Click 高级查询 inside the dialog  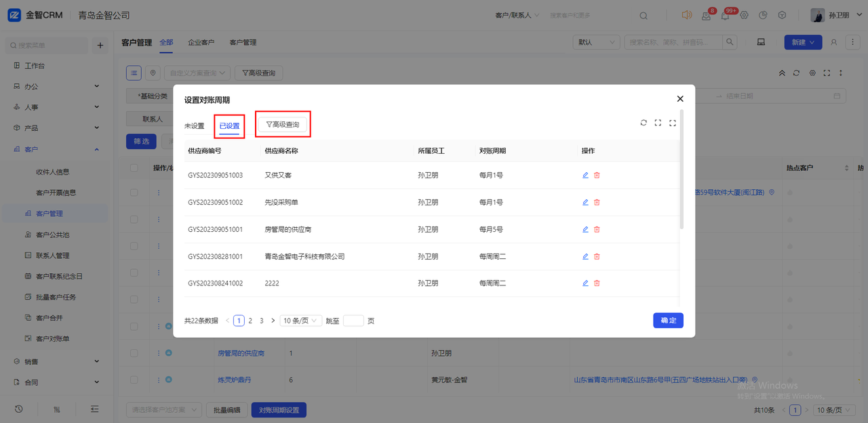coord(283,125)
